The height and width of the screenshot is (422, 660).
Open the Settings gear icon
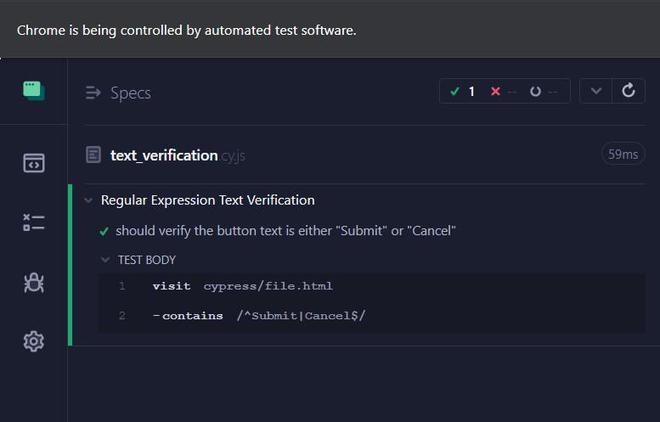point(34,342)
